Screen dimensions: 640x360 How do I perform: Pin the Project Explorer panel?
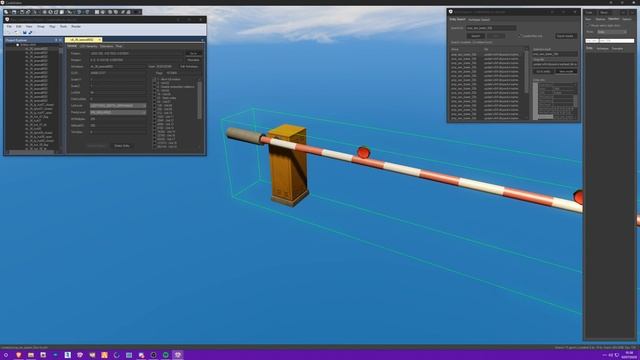click(56, 40)
